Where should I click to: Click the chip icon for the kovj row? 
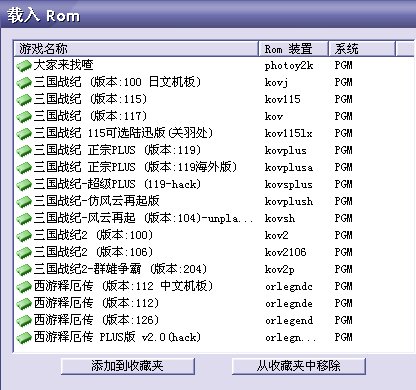[x=24, y=83]
